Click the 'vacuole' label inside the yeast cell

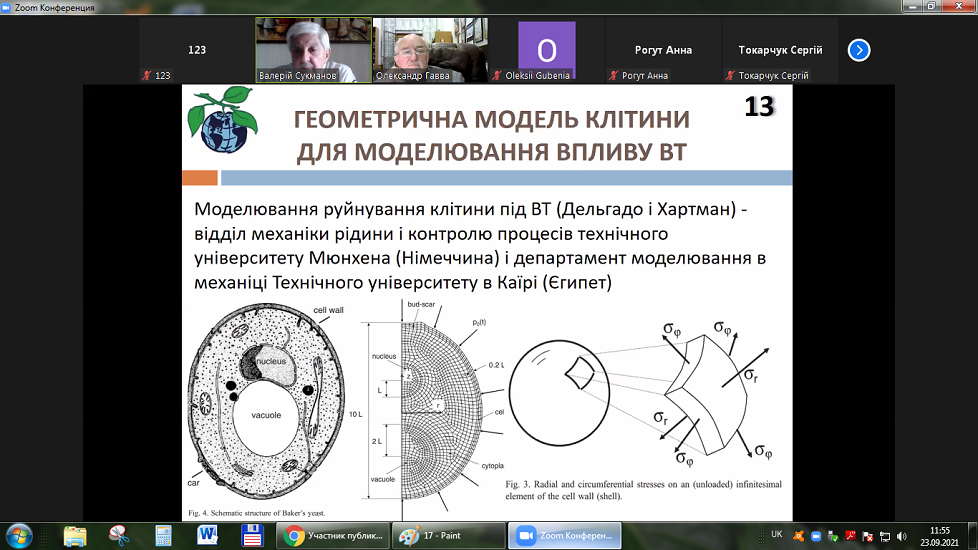pyautogui.click(x=266, y=415)
